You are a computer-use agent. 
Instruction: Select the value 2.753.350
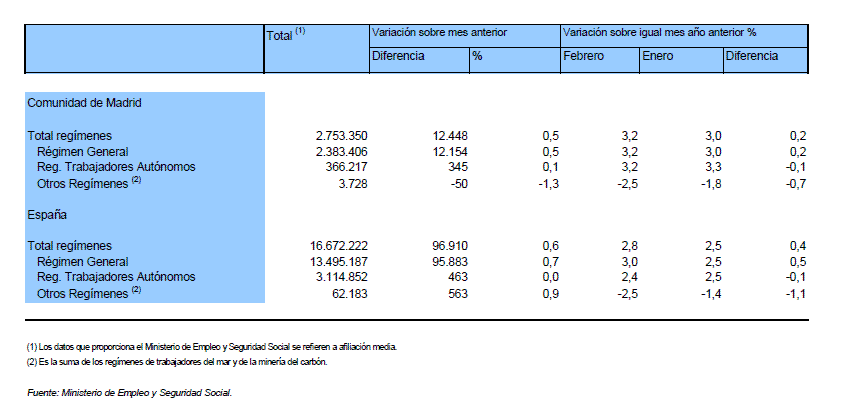click(340, 136)
